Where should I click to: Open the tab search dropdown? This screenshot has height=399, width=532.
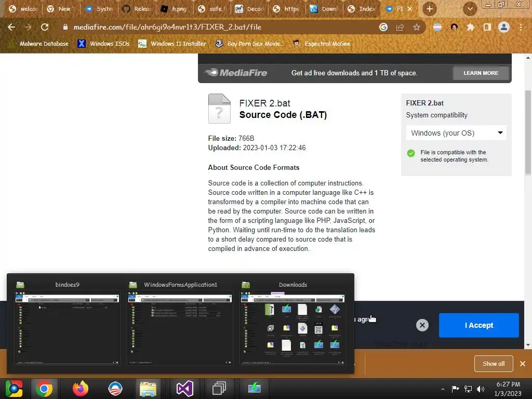point(470,9)
